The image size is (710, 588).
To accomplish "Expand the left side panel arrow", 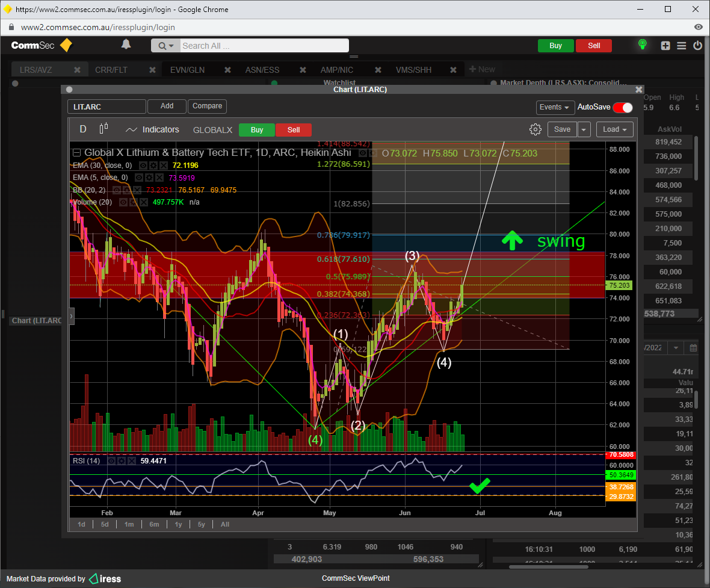I will point(71,316).
